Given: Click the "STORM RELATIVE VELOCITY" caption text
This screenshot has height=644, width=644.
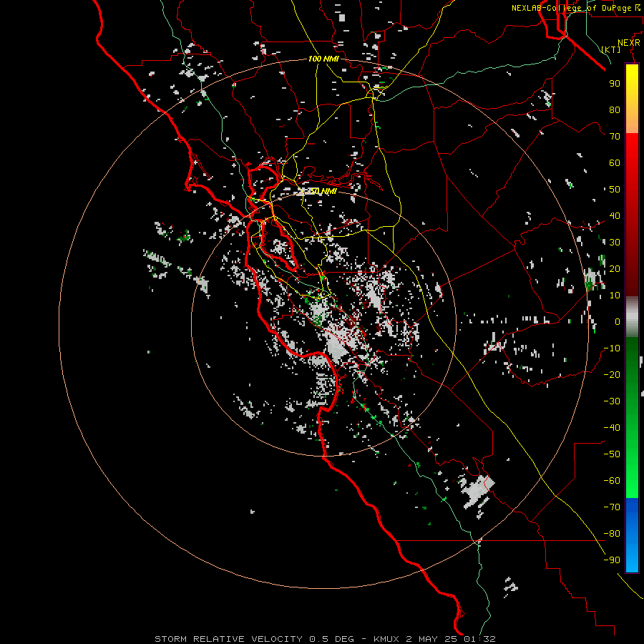Looking at the screenshot, I should pyautogui.click(x=229, y=639).
